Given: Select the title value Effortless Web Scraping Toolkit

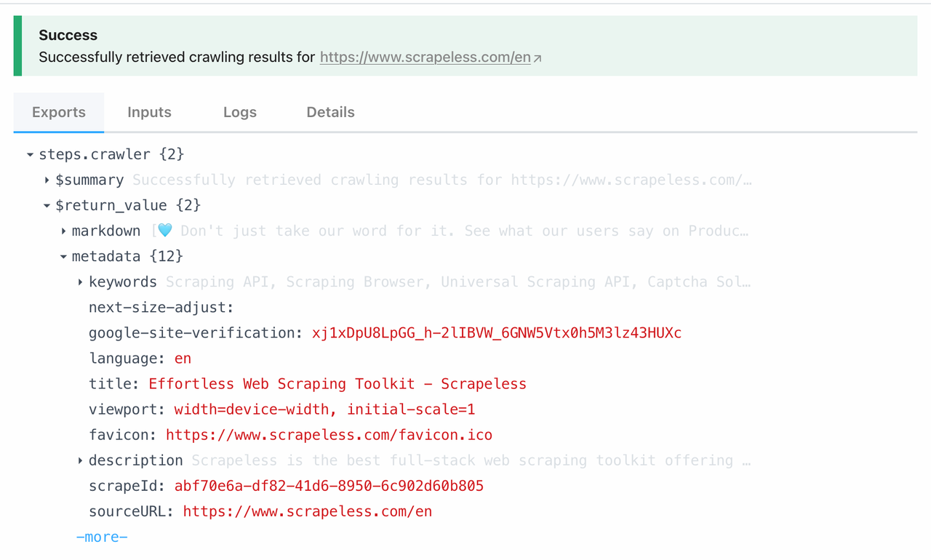Looking at the screenshot, I should pyautogui.click(x=337, y=384).
